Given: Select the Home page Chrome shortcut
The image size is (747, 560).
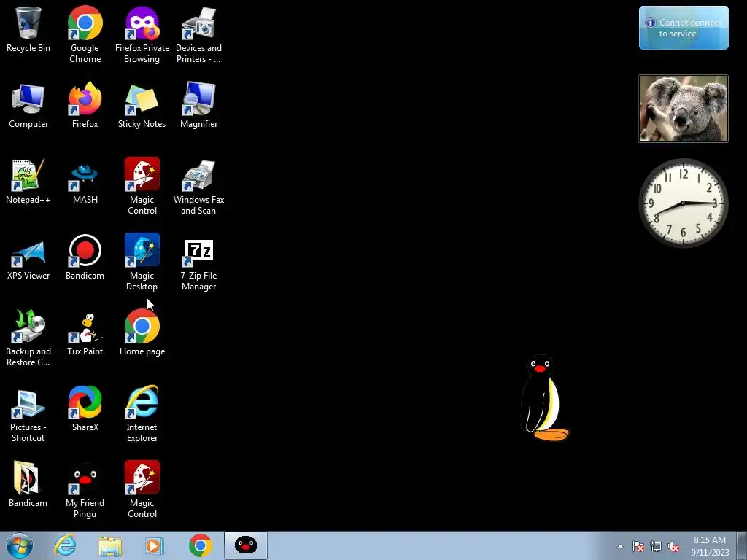Looking at the screenshot, I should tap(142, 332).
